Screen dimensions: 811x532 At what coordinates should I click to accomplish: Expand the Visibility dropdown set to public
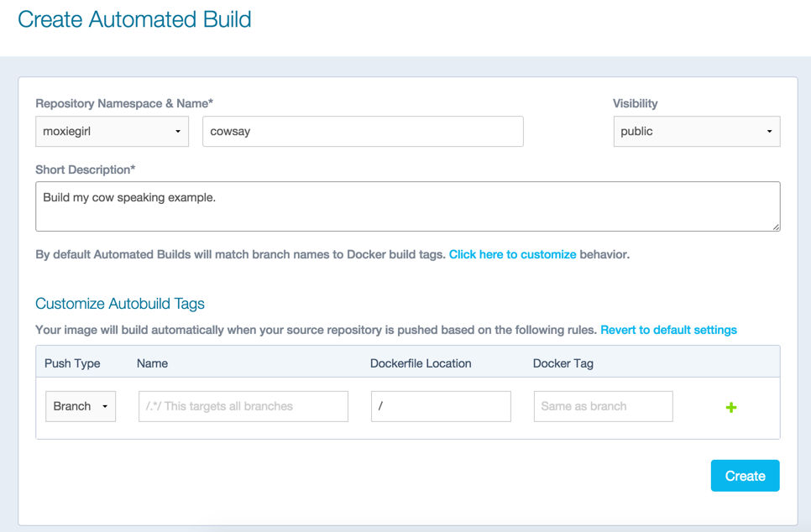[x=696, y=132]
